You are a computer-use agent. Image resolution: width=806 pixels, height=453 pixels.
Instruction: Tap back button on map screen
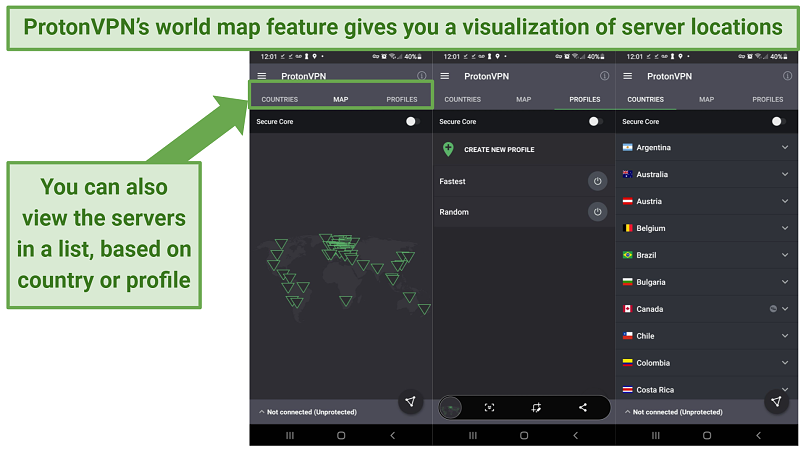[393, 436]
